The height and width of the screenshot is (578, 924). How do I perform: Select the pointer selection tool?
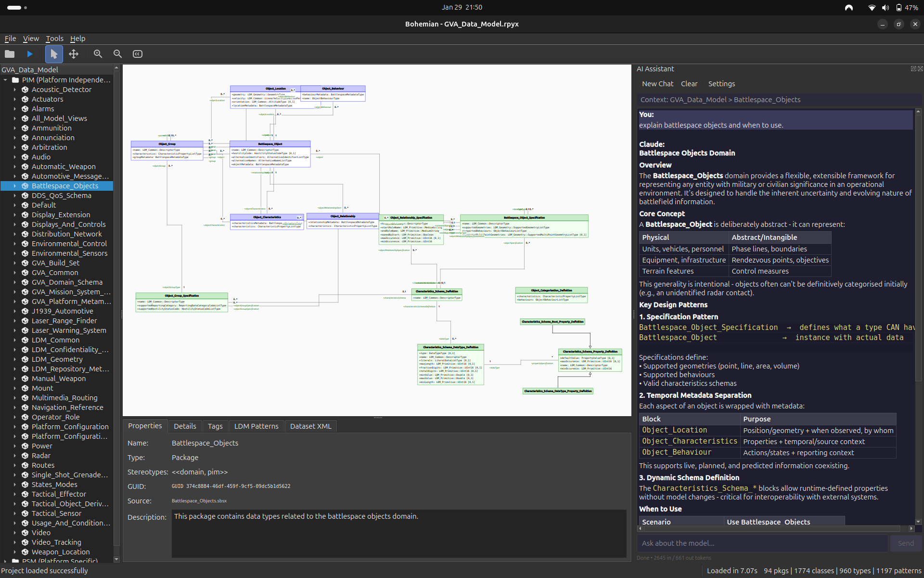(54, 54)
